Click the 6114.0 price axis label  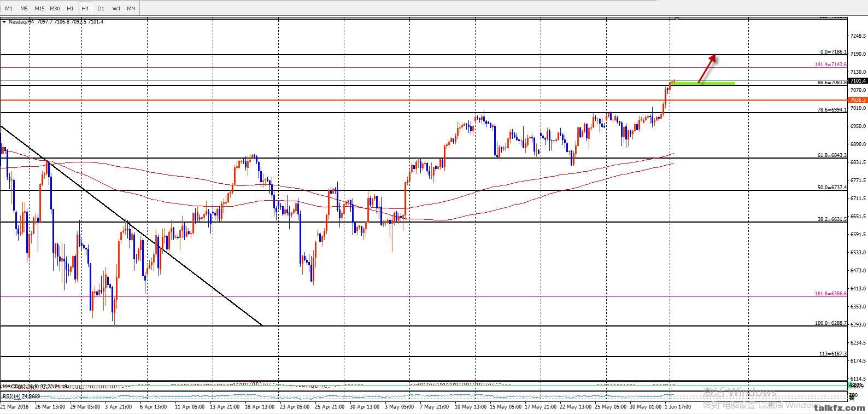click(858, 379)
